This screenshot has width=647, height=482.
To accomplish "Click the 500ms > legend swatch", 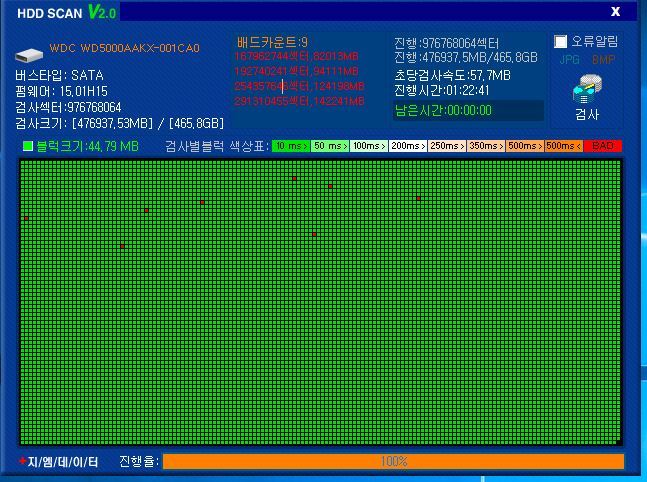I will point(524,146).
